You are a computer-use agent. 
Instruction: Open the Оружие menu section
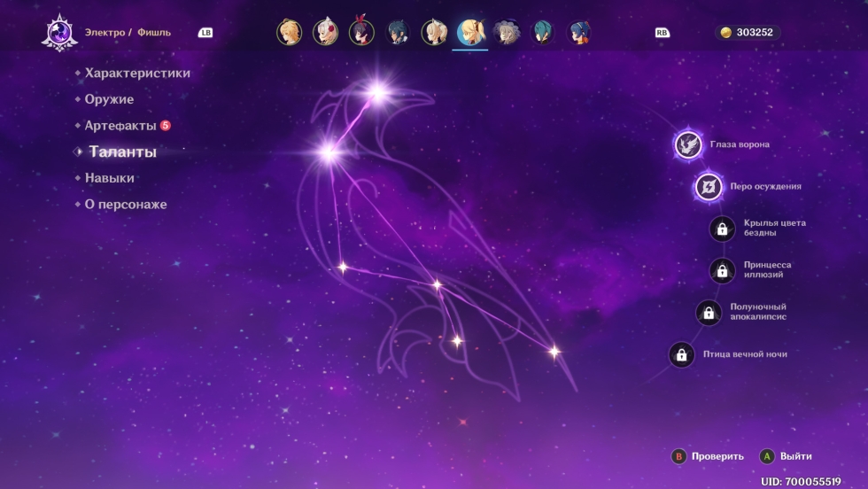coord(109,99)
